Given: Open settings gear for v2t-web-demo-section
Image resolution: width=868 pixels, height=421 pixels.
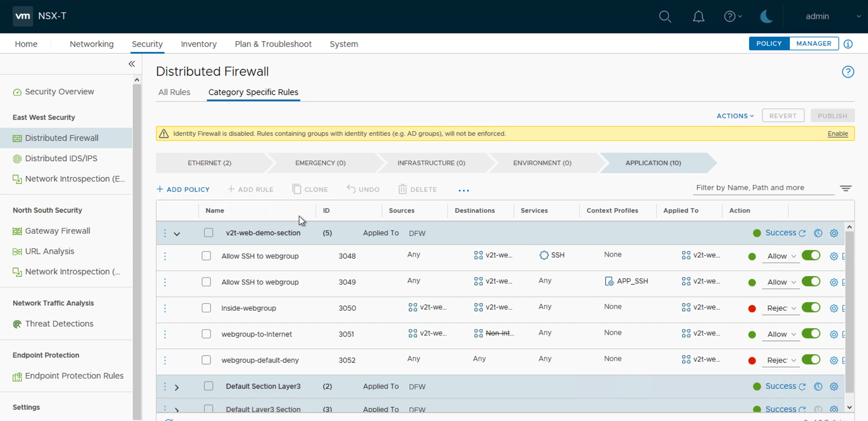Looking at the screenshot, I should [x=834, y=233].
